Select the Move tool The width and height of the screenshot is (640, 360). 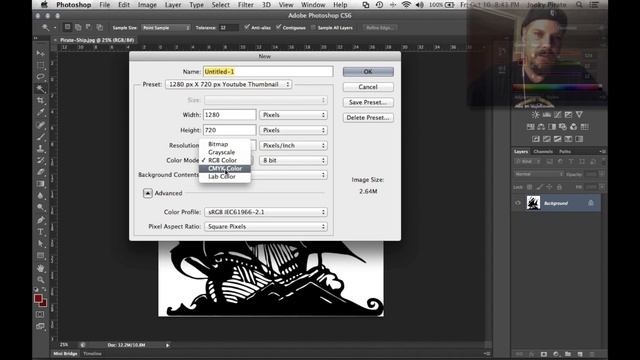pyautogui.click(x=40, y=53)
